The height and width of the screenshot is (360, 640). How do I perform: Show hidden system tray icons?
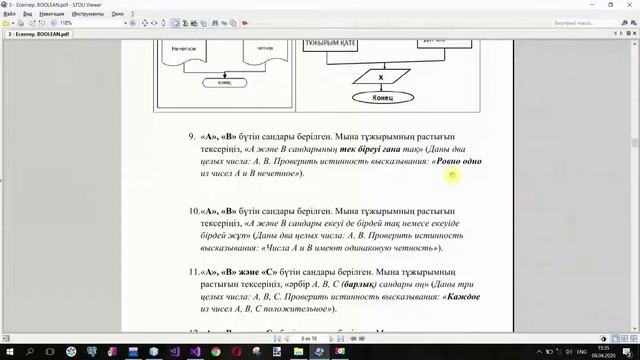click(539, 351)
